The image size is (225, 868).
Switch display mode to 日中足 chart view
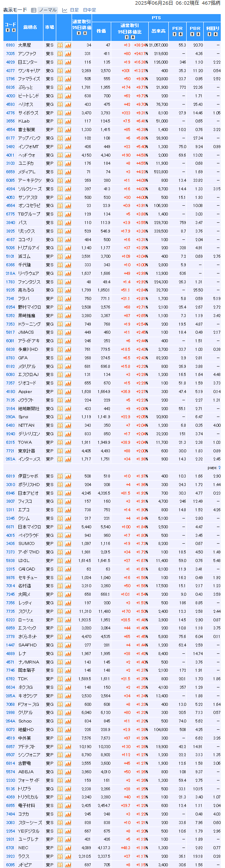tap(89, 10)
